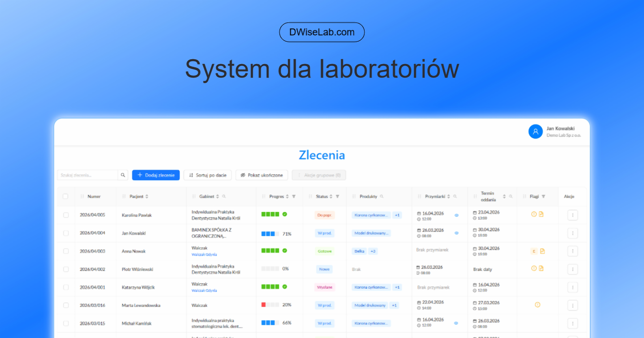This screenshot has width=644, height=338.
Task: Click the Progres column filter icon
Action: (294, 196)
